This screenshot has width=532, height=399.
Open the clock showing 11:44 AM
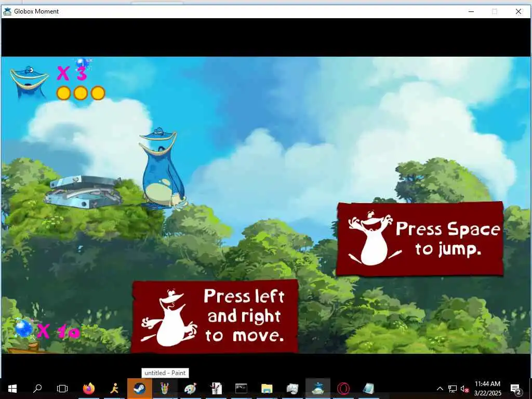[487, 389]
